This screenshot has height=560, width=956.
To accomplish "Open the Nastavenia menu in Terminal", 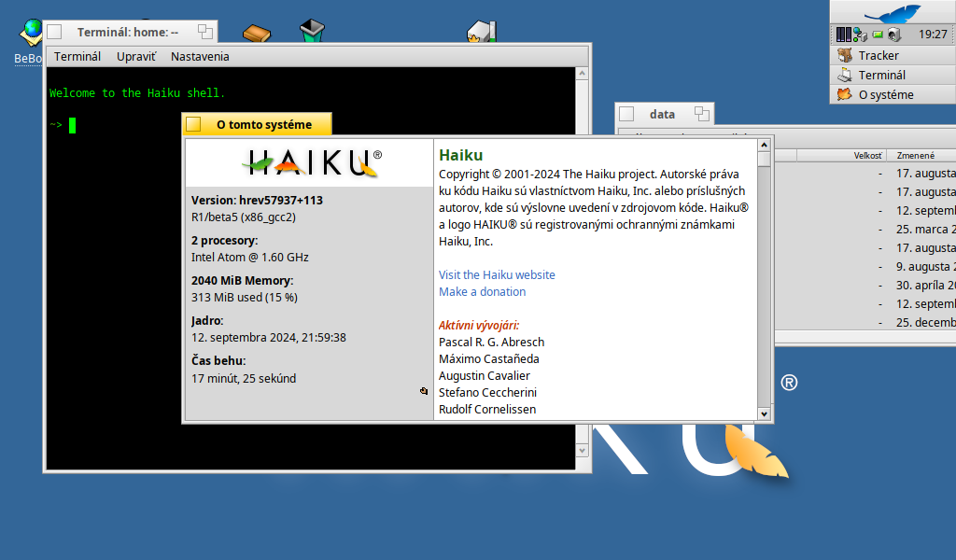I will point(200,57).
